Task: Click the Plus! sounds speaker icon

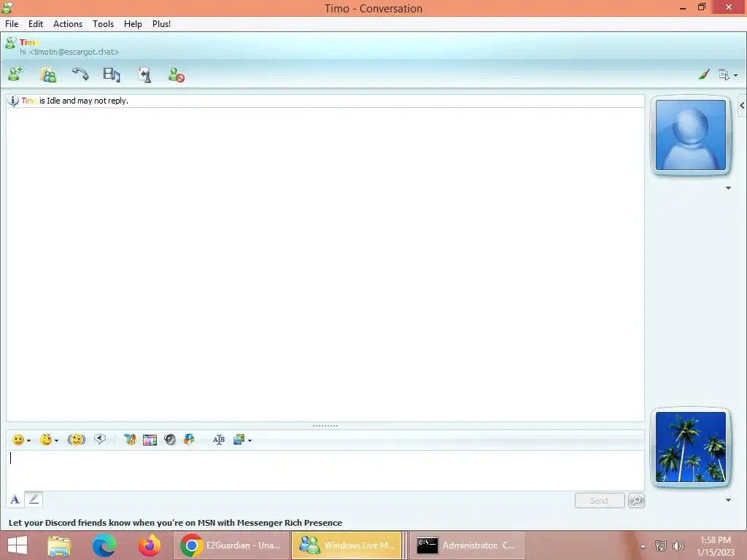Action: (x=169, y=440)
